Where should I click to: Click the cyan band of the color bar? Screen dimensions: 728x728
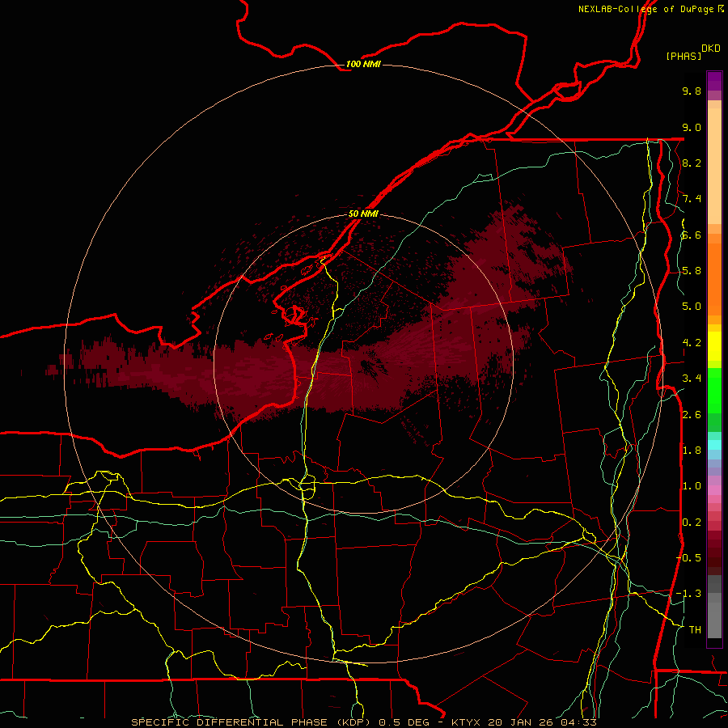click(x=714, y=445)
